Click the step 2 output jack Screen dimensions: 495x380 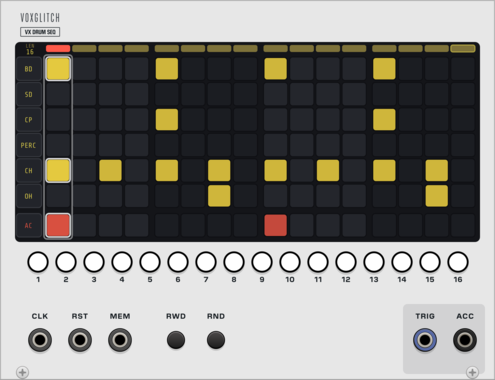pyautogui.click(x=66, y=262)
